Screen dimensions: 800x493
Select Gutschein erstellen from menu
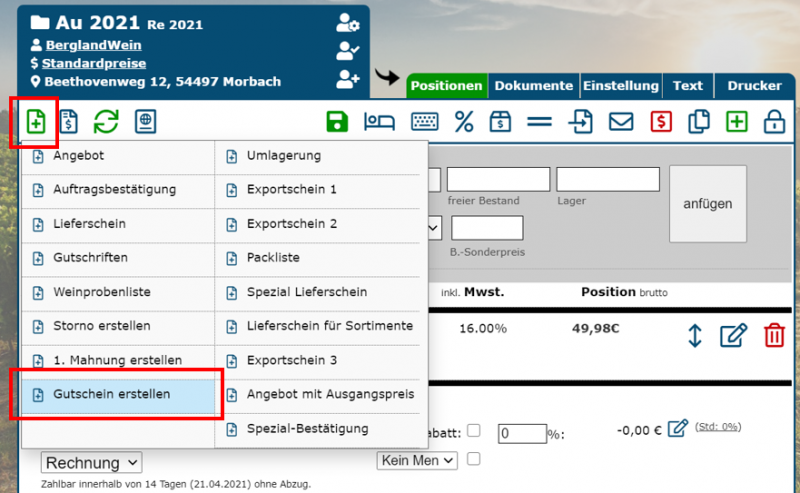111,394
